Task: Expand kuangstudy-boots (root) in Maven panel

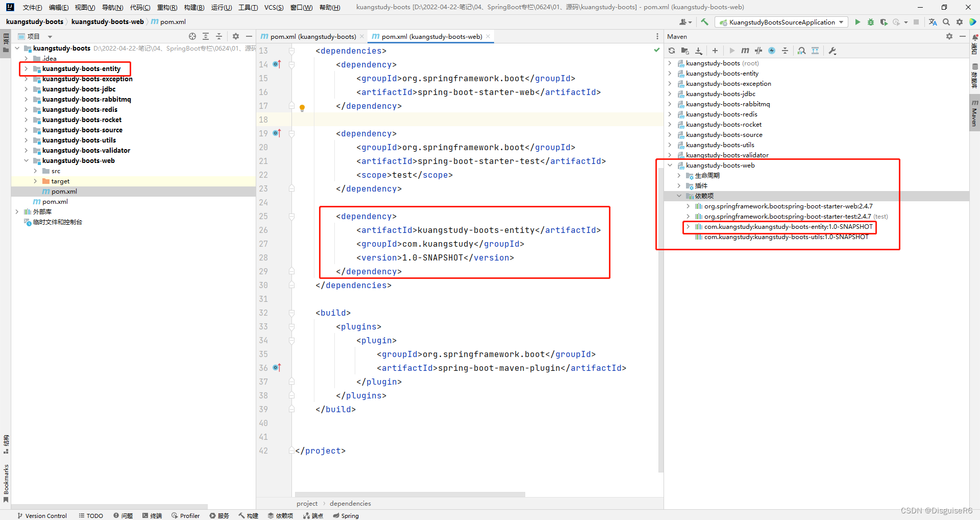Action: point(670,63)
